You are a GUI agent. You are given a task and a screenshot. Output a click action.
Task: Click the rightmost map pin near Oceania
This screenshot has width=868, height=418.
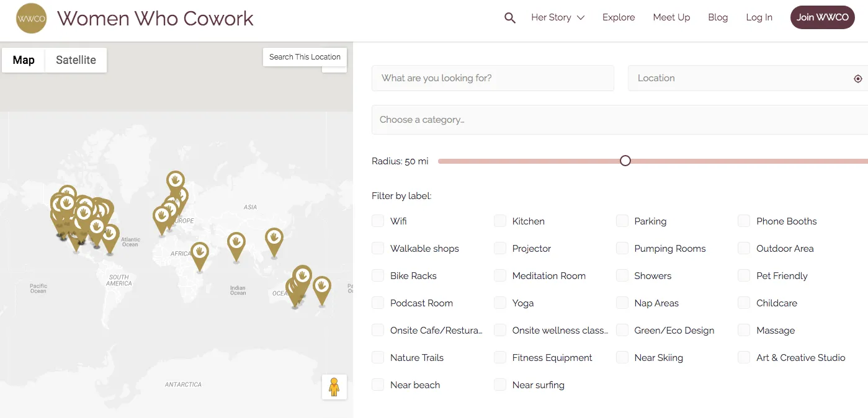click(x=321, y=287)
